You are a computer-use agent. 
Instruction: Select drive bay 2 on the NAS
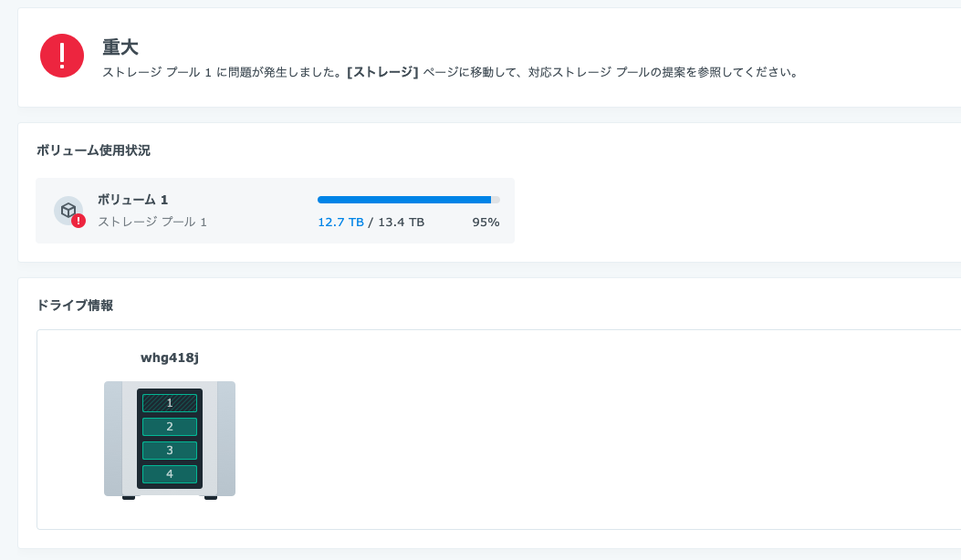[170, 427]
